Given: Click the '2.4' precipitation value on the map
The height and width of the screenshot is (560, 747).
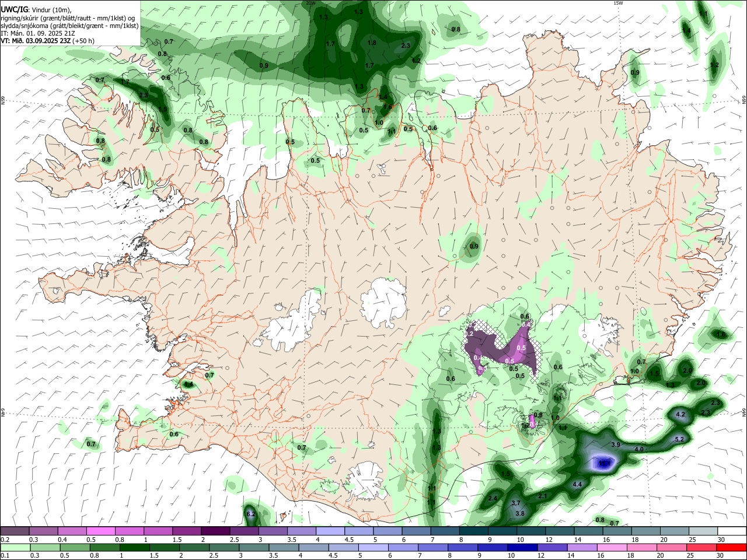Looking at the screenshot, I should coord(493,499).
